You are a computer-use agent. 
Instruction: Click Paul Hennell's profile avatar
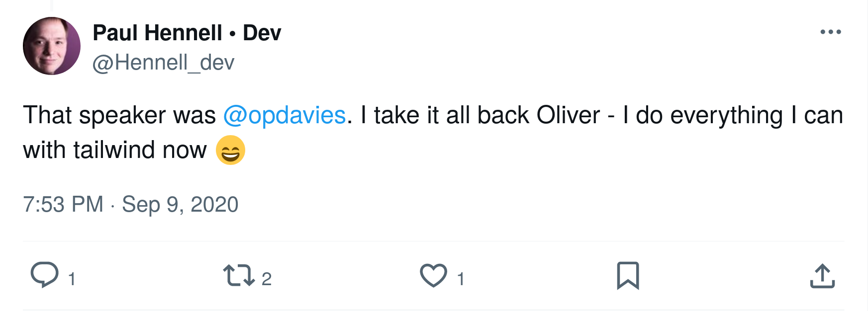pyautogui.click(x=52, y=46)
